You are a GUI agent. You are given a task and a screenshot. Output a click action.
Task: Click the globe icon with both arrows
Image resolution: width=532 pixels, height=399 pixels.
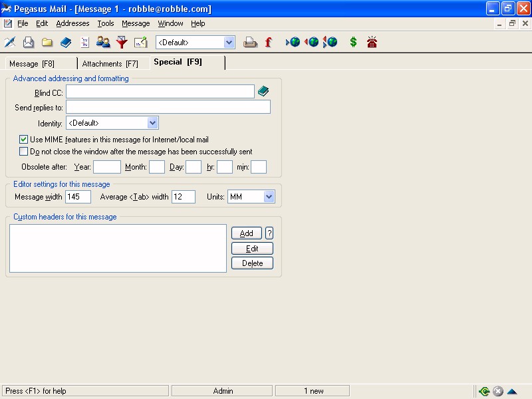(330, 42)
